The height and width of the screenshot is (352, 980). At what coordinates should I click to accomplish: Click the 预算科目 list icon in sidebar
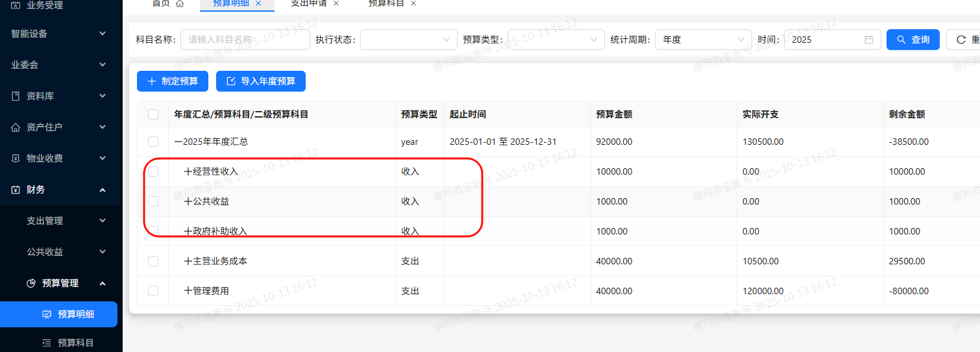point(47,343)
